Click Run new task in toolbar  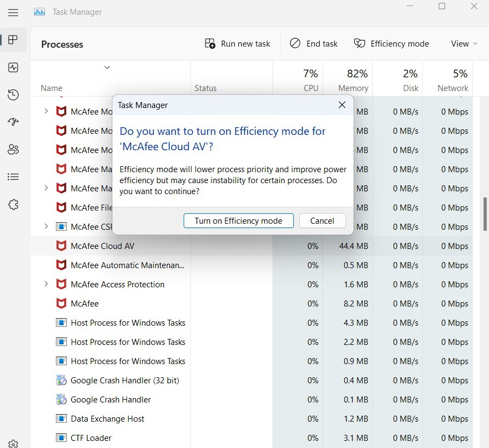pyautogui.click(x=237, y=44)
